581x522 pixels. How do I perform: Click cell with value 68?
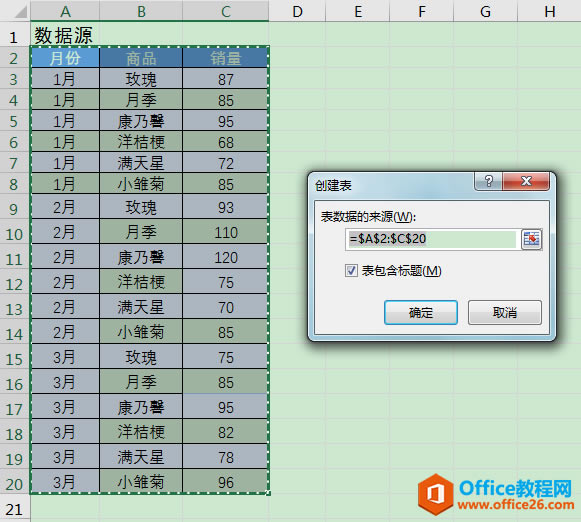click(226, 142)
